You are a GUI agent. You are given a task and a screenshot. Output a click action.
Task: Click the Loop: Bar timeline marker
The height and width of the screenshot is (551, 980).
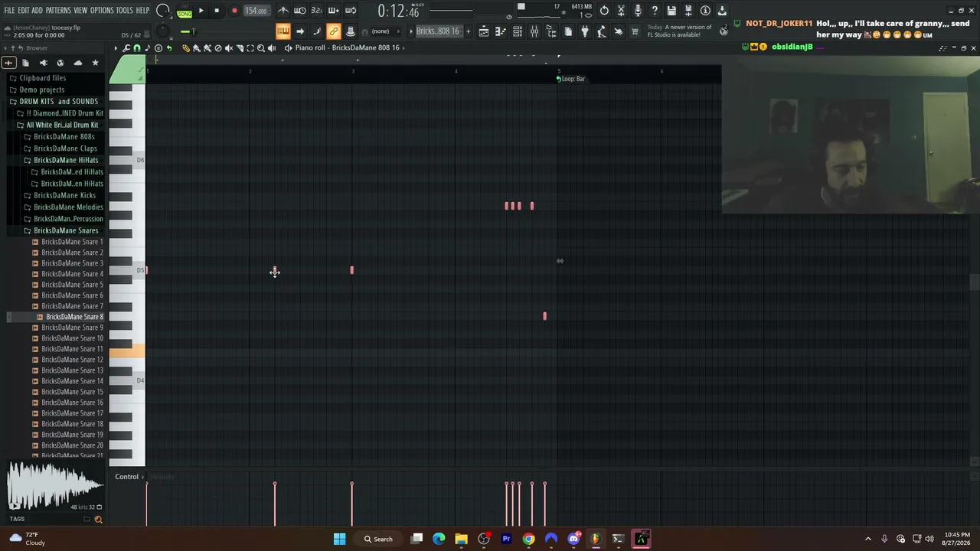coord(571,79)
